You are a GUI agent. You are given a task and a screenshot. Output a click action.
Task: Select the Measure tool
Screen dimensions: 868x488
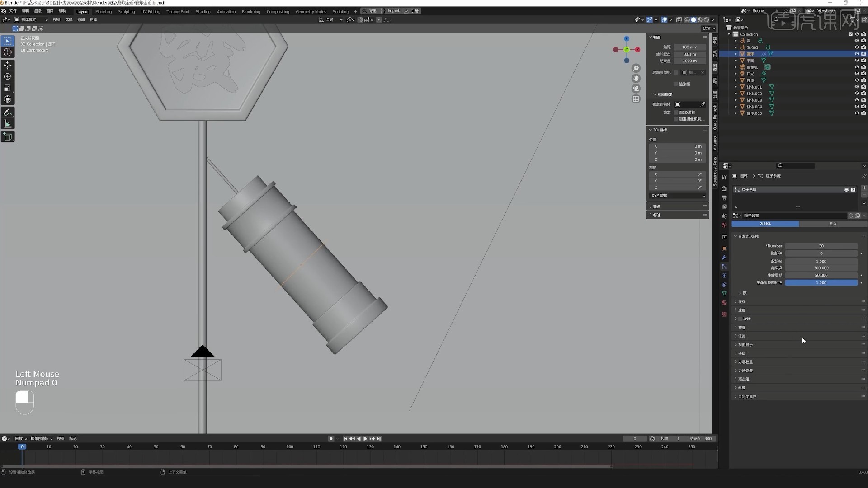point(8,124)
